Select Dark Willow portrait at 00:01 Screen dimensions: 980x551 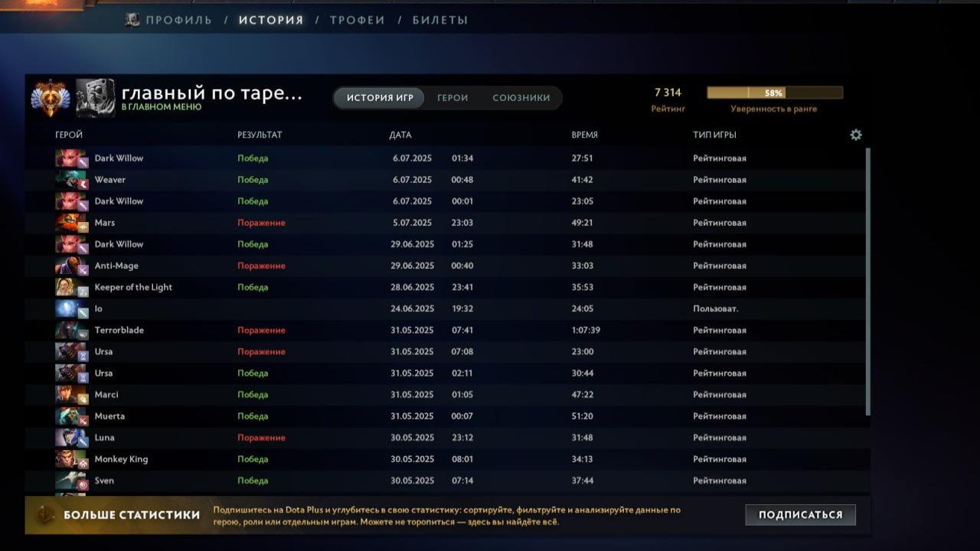point(72,201)
